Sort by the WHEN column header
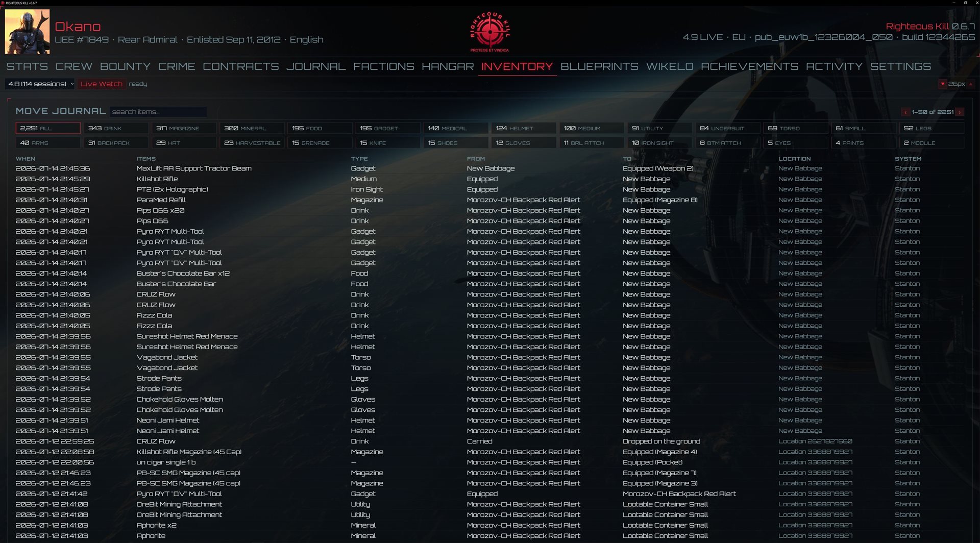Viewport: 980px width, 543px height. [26, 159]
